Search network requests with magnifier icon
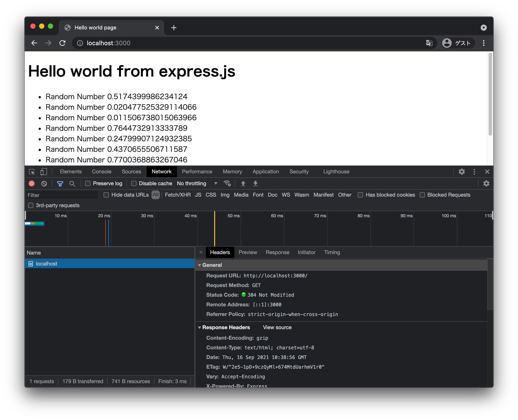The image size is (518, 420). 72,183
